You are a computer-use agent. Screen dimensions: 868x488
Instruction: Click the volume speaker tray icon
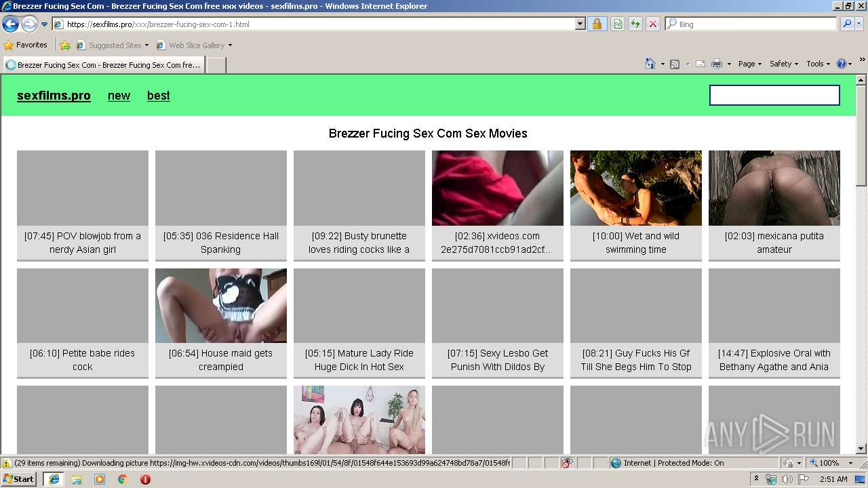[x=787, y=479]
